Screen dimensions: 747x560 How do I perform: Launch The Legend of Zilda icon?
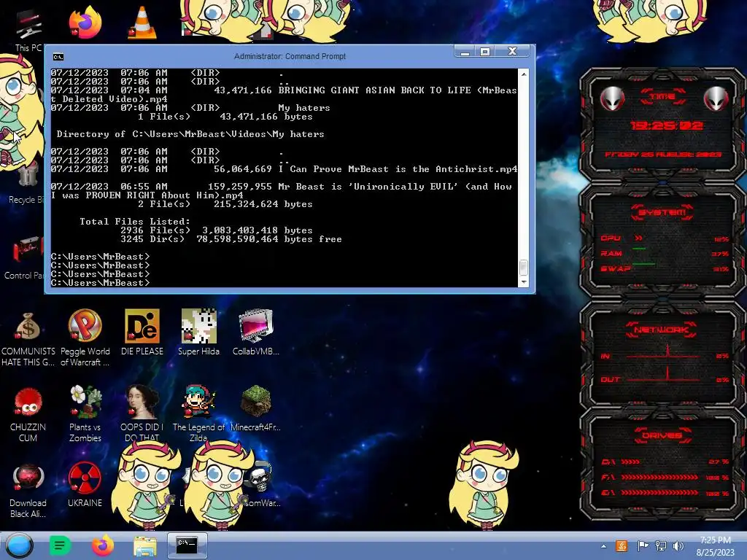[x=198, y=413]
